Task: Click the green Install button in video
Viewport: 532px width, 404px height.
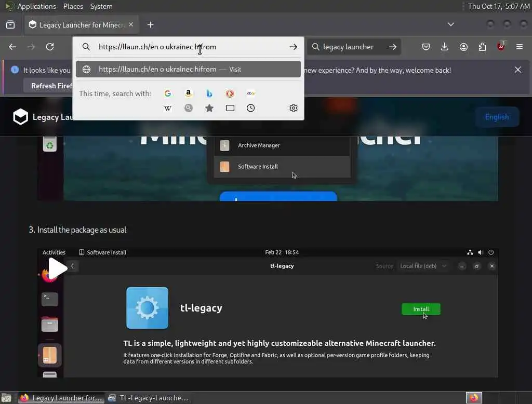Action: click(421, 309)
